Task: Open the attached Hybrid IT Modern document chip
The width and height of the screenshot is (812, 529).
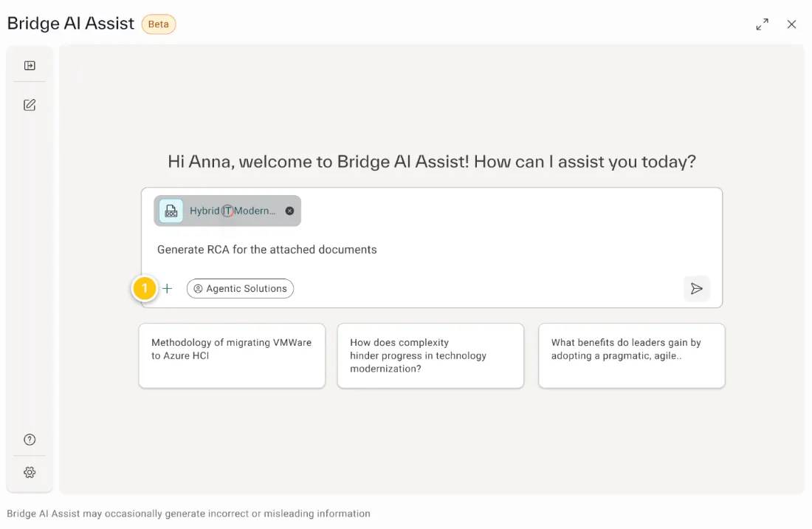Action: tap(227, 211)
